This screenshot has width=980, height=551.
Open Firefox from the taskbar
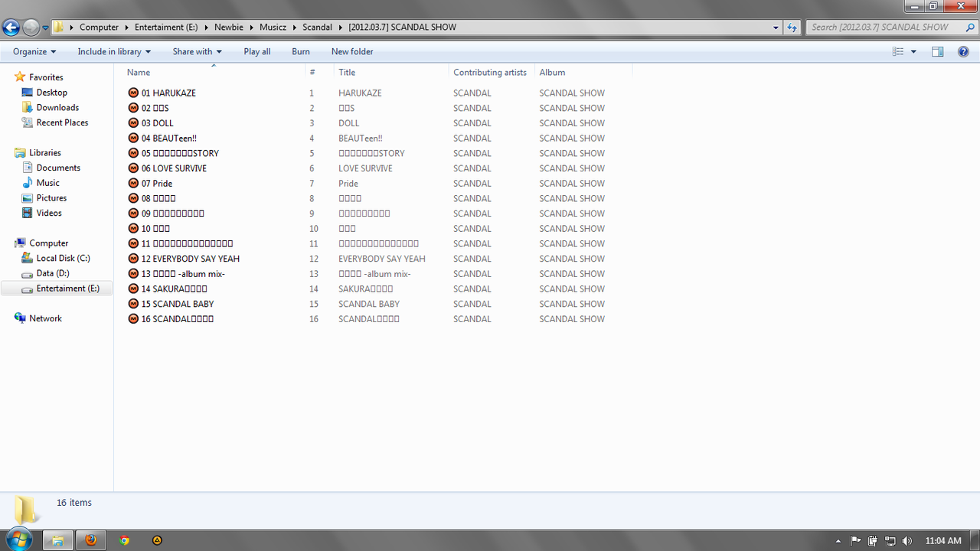[91, 540]
